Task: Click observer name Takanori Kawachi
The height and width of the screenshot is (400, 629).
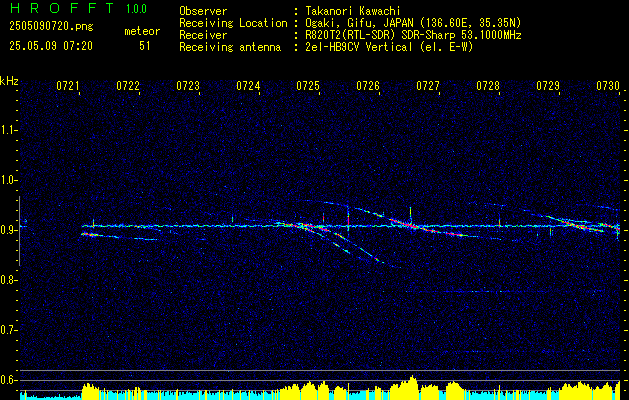Action: coord(353,11)
